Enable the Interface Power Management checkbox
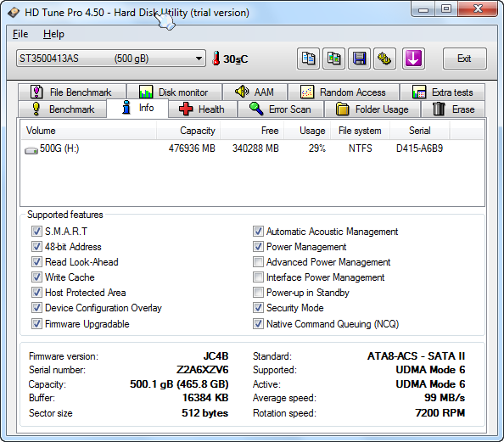504x442 pixels. (x=258, y=277)
